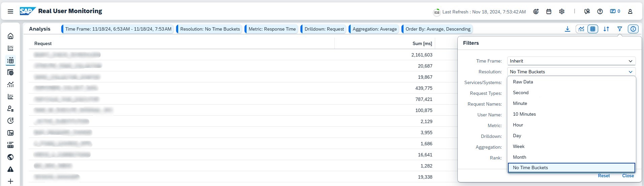The height and width of the screenshot is (186, 644).
Task: Switch to table view
Action: pos(592,29)
